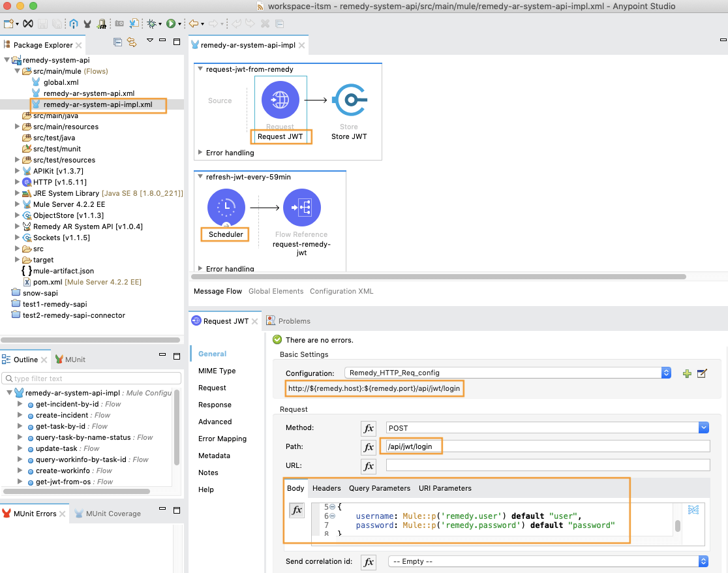Select test2-remedy-sapi-connector project
This screenshot has height=573, width=728.
click(74, 315)
